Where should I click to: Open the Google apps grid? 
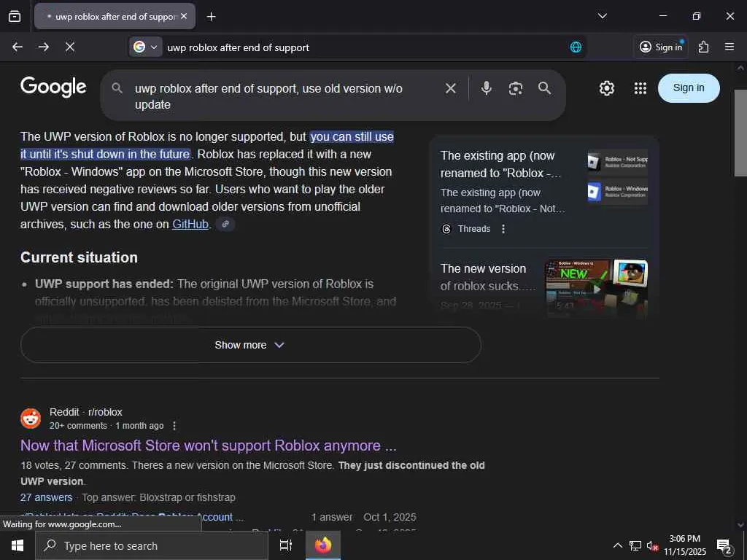(640, 88)
